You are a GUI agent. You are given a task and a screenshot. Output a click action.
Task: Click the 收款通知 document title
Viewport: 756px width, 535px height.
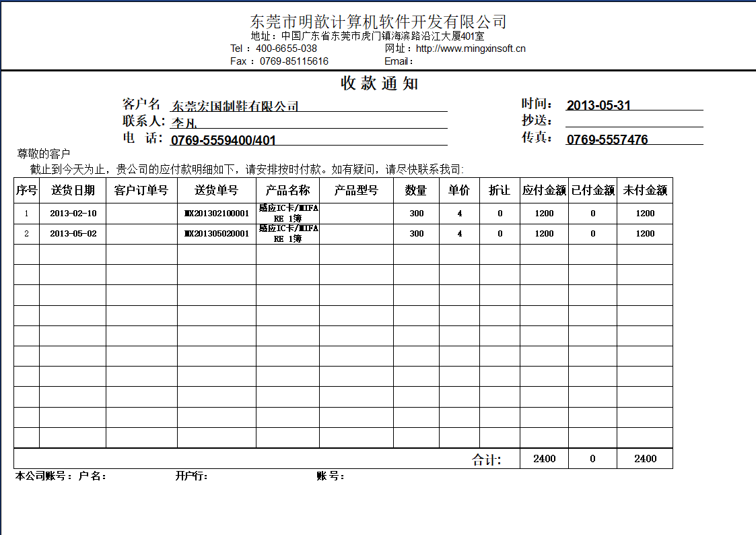tap(380, 84)
